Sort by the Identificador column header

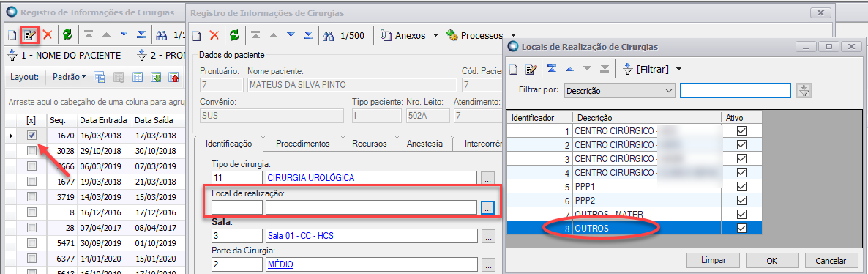click(x=539, y=118)
